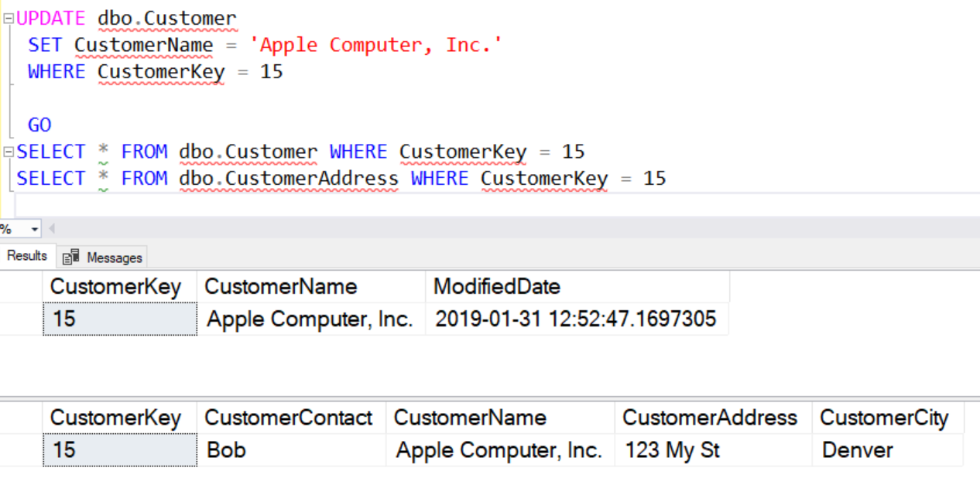
Task: Click the 'Apple Computer, Inc.' string literal in the query
Action: coord(376,46)
